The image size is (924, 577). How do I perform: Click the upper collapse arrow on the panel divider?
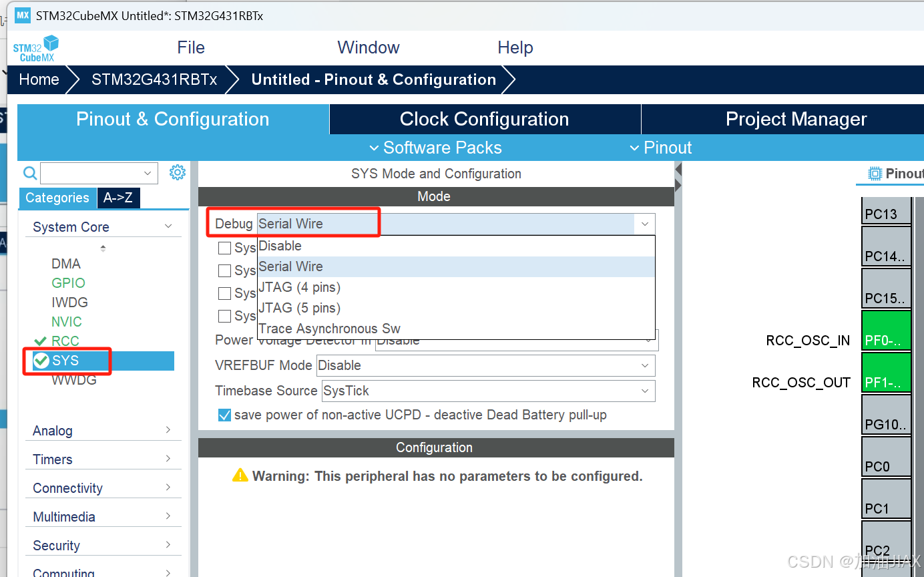click(678, 170)
